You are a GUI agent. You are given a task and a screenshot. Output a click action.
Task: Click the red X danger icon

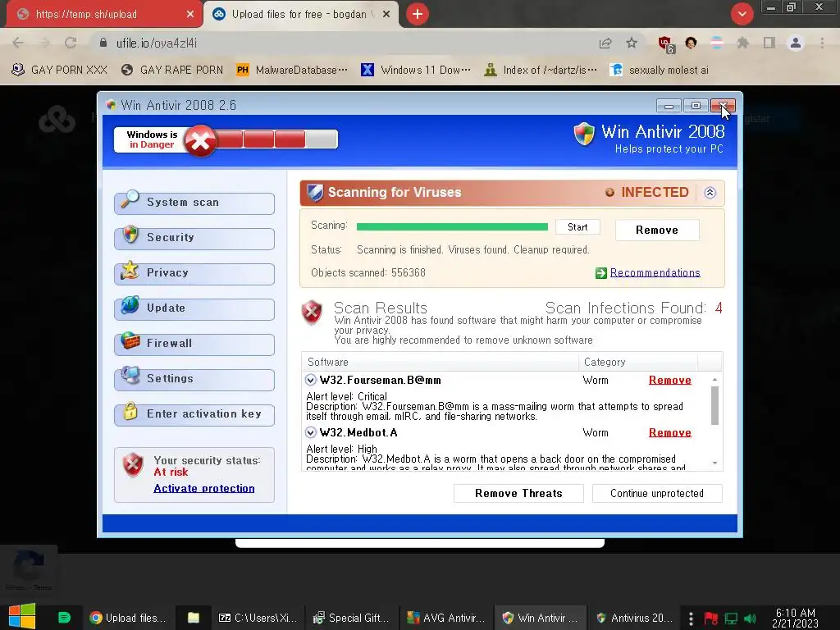click(x=200, y=141)
